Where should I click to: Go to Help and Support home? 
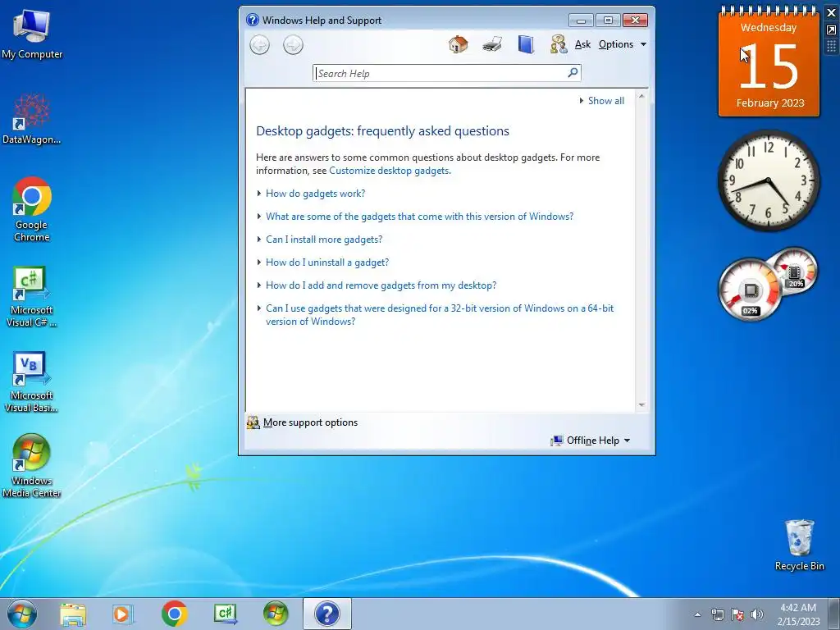tap(458, 44)
